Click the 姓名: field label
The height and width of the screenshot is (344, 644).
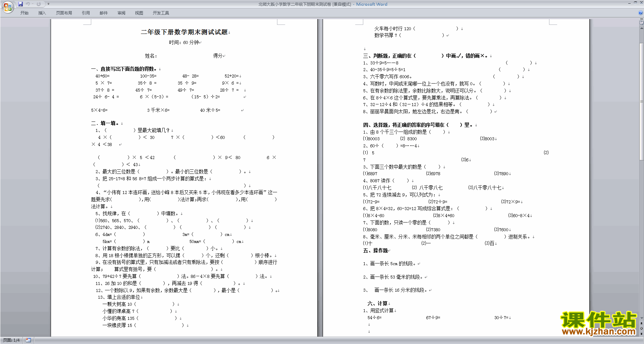click(x=151, y=56)
